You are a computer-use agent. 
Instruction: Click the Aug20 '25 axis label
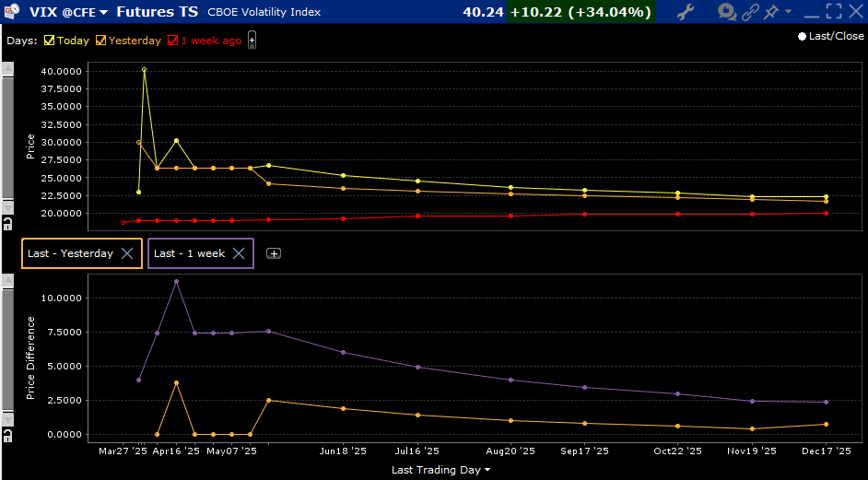[x=510, y=451]
